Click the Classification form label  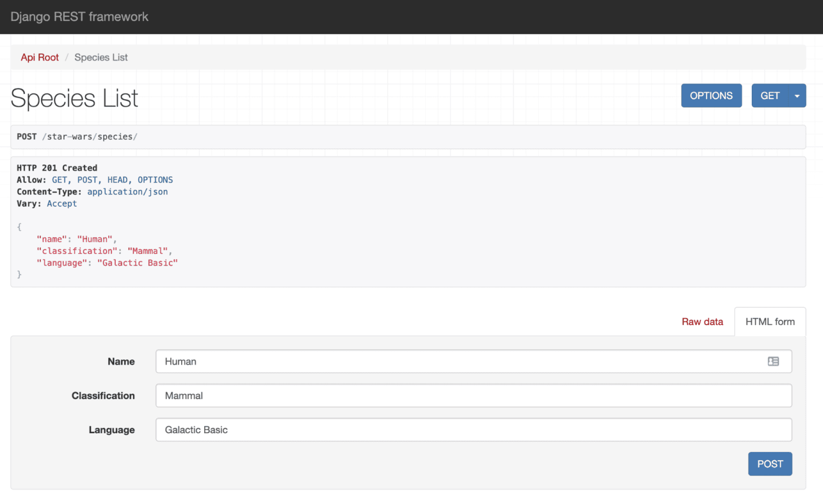[103, 396]
